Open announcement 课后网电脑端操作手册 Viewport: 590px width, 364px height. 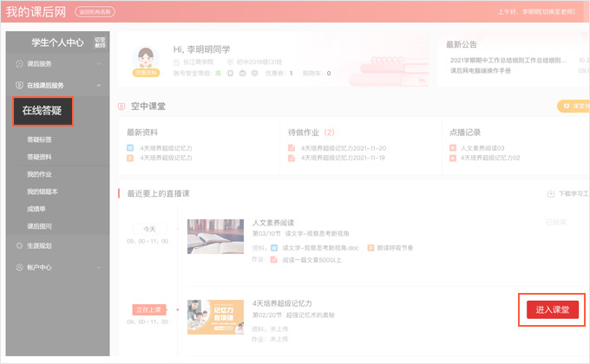[x=481, y=71]
